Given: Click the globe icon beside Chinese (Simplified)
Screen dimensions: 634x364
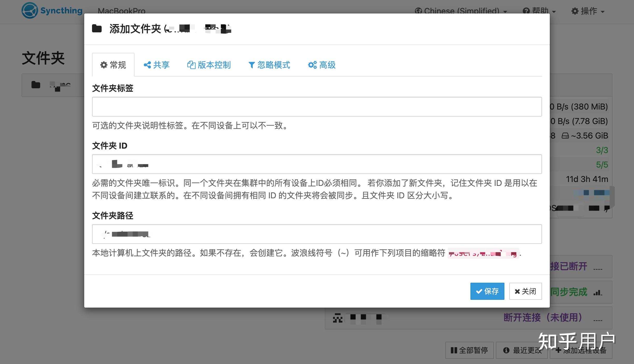Looking at the screenshot, I should pos(418,11).
